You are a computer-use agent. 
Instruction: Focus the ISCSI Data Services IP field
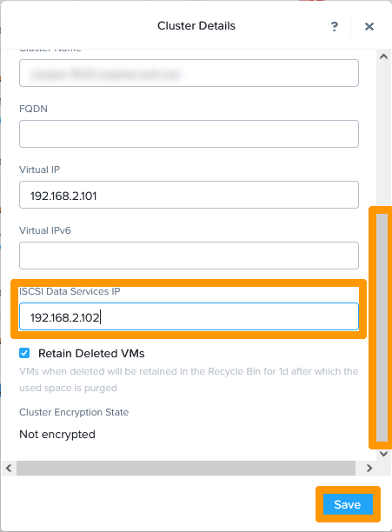[x=189, y=316]
